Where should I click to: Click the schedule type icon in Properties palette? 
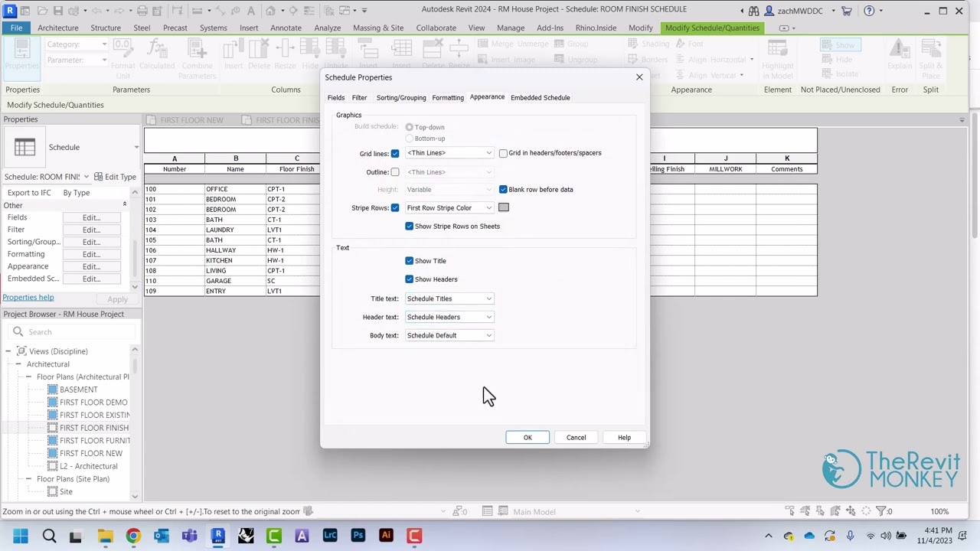coord(24,147)
